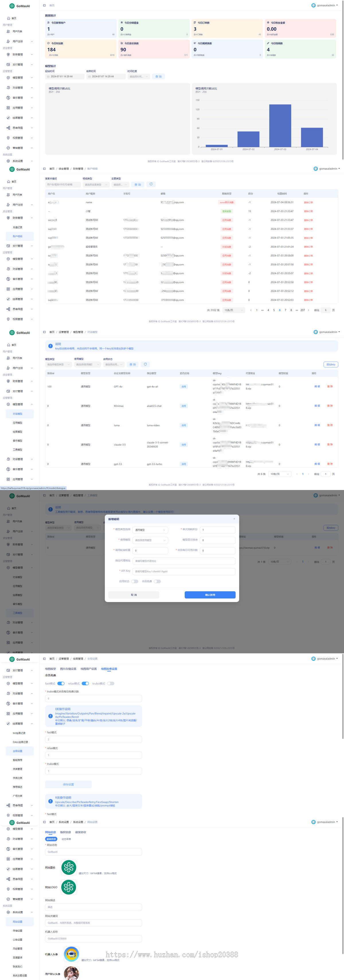The height and width of the screenshot is (980, 344).
Task: Expand the 时间粒度 dropdown
Action: pyautogui.click(x=139, y=77)
